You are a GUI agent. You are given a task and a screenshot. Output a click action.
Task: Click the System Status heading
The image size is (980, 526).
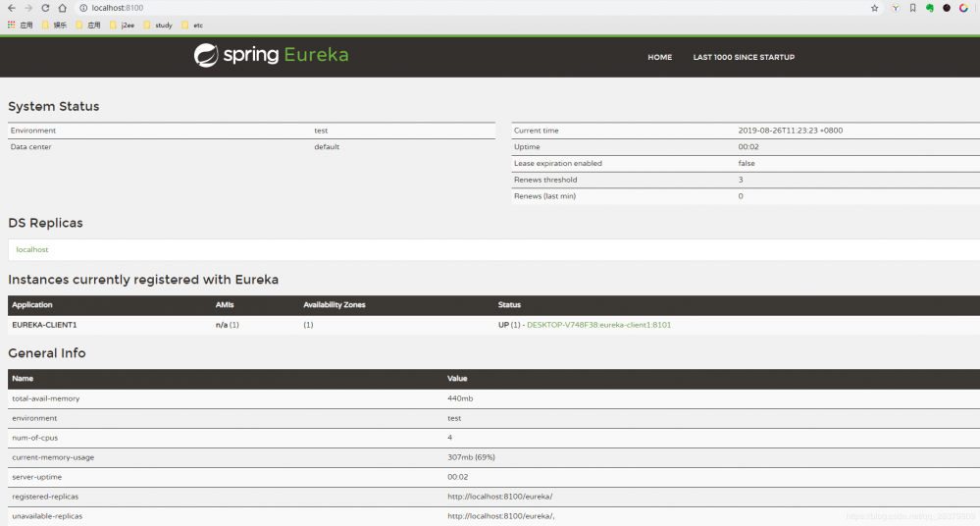coord(54,106)
